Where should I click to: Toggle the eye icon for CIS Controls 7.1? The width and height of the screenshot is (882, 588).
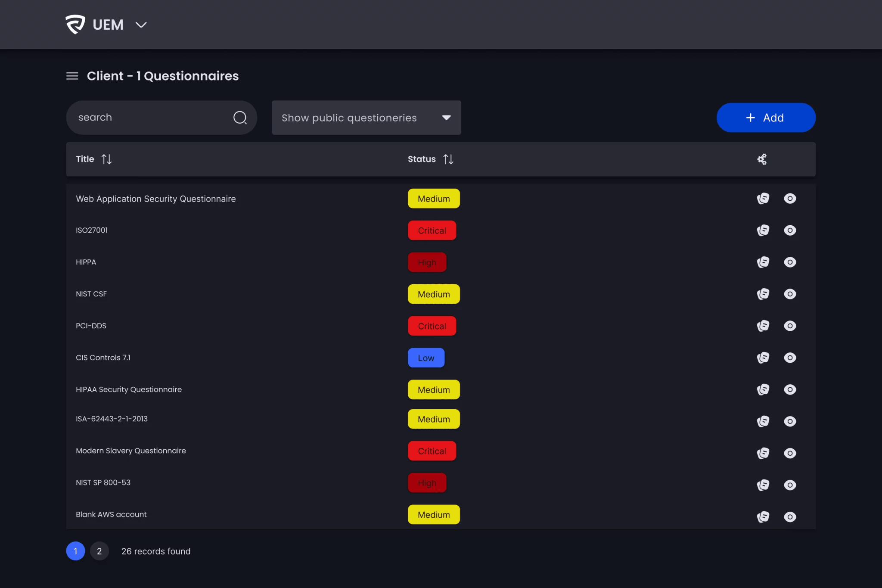coord(790,358)
